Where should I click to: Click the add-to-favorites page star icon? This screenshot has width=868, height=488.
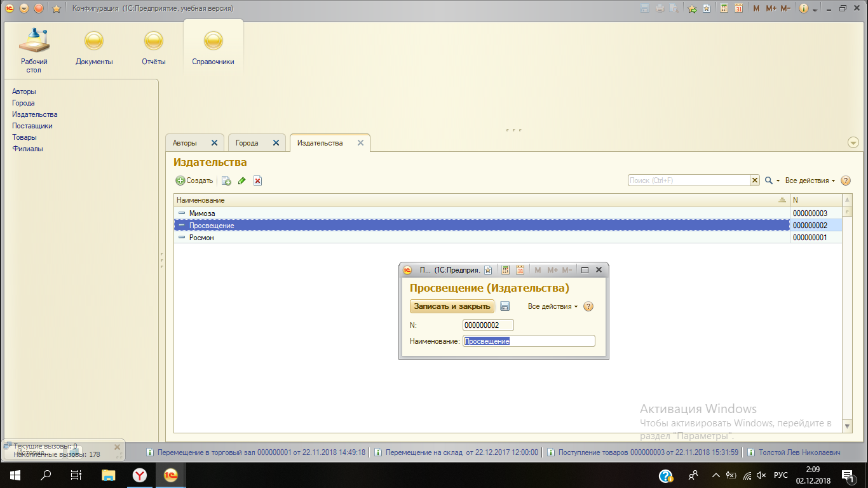click(706, 9)
